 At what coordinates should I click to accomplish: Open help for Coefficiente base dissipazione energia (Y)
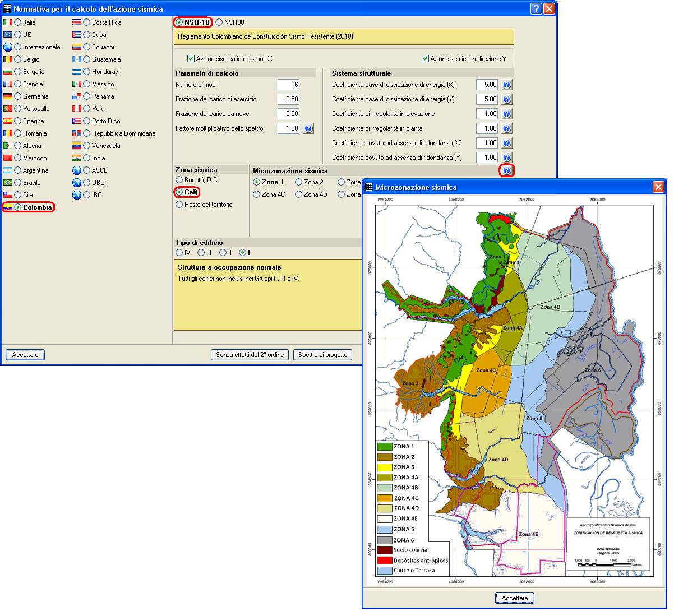(506, 99)
